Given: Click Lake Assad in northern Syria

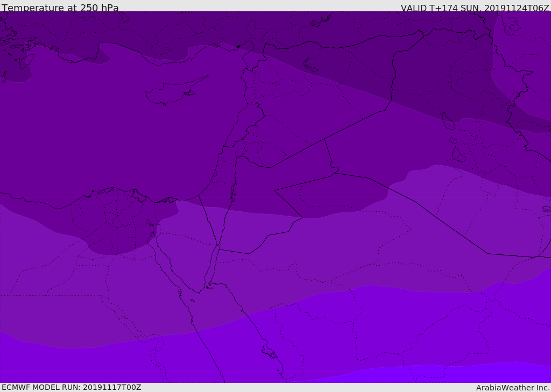Looking at the screenshot, I should (311, 66).
